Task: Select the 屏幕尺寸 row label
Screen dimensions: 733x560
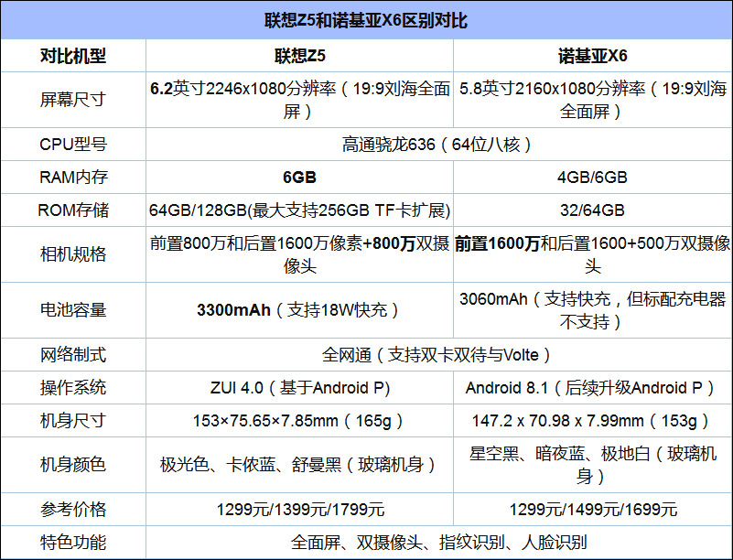Action: (73, 100)
